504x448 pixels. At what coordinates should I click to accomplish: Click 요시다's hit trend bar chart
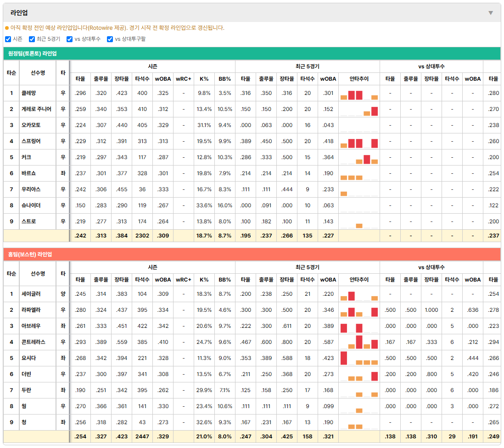tap(359, 359)
